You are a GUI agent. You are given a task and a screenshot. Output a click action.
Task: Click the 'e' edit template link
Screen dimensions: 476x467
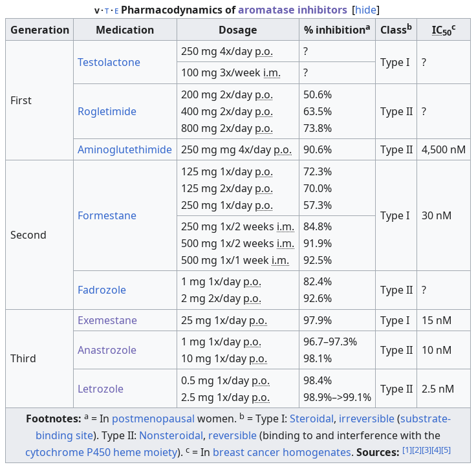116,10
